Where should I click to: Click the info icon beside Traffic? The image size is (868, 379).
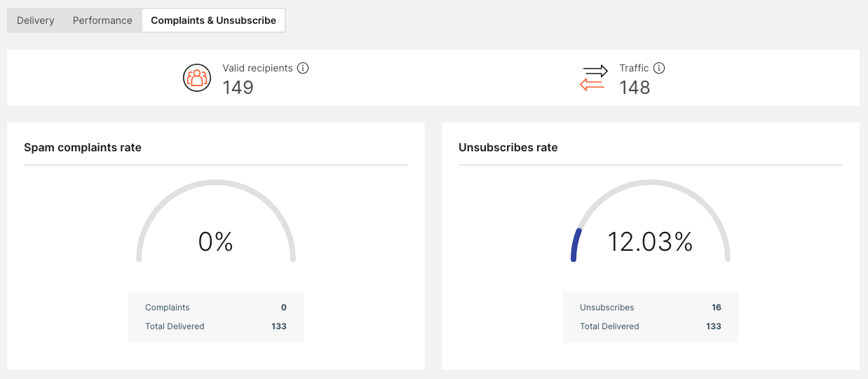[658, 68]
